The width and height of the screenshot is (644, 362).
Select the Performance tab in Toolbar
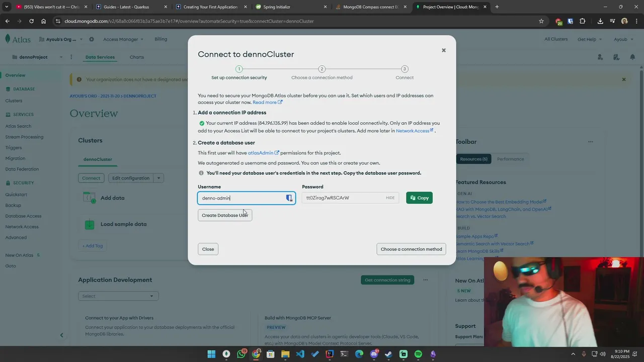pos(510,159)
